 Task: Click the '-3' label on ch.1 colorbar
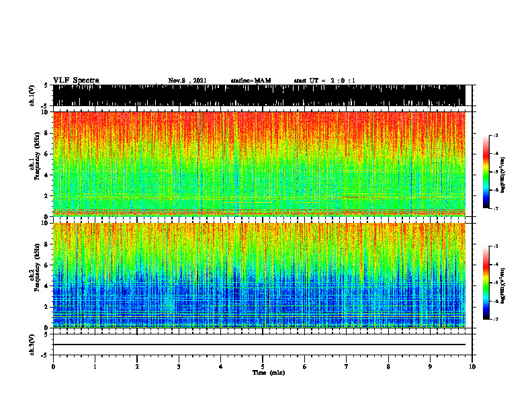(x=496, y=135)
